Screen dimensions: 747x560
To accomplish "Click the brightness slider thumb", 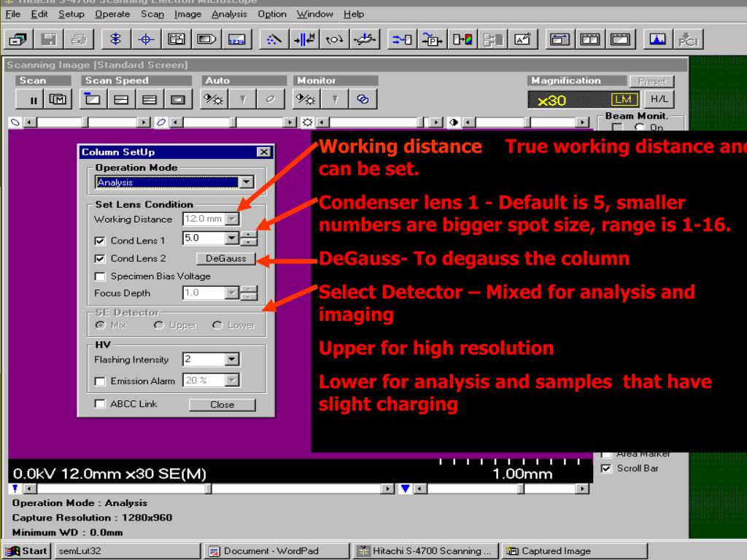I will click(420, 122).
